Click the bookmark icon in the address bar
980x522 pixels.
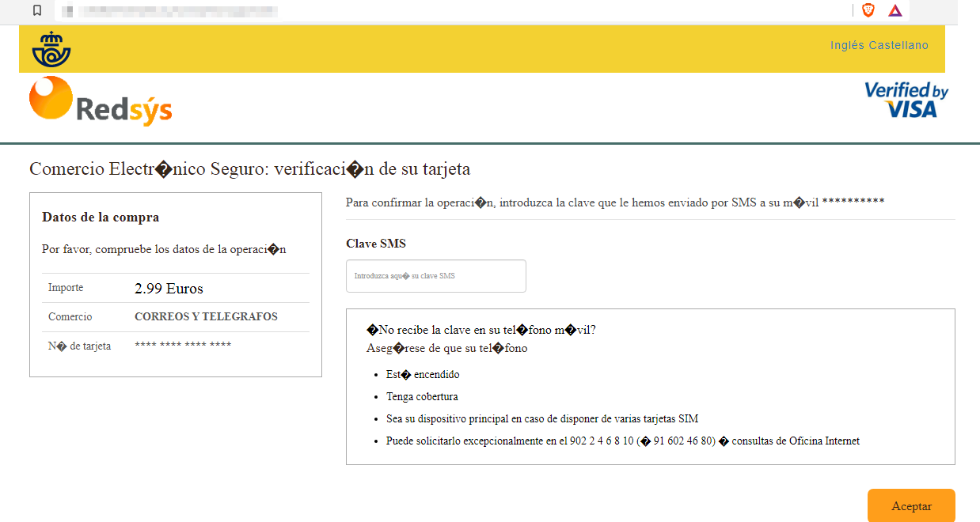pos(37,10)
